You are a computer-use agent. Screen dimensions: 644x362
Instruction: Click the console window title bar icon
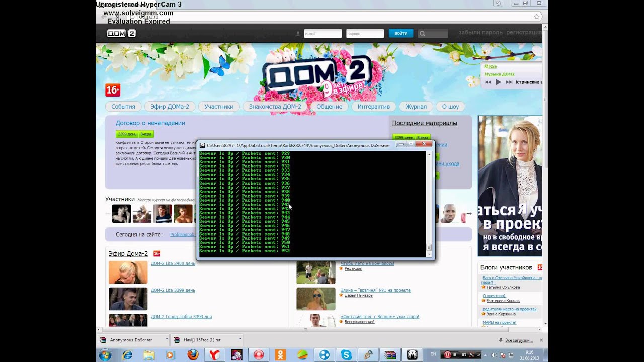(x=202, y=145)
